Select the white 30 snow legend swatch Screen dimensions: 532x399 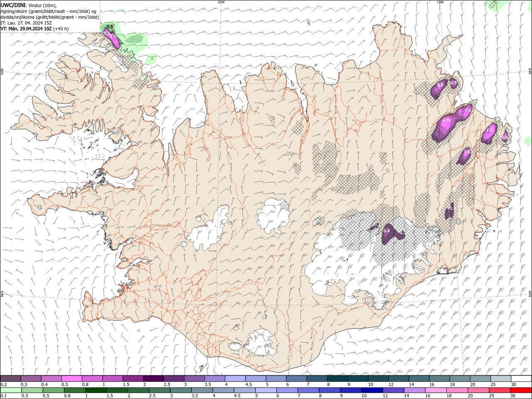coord(521,379)
